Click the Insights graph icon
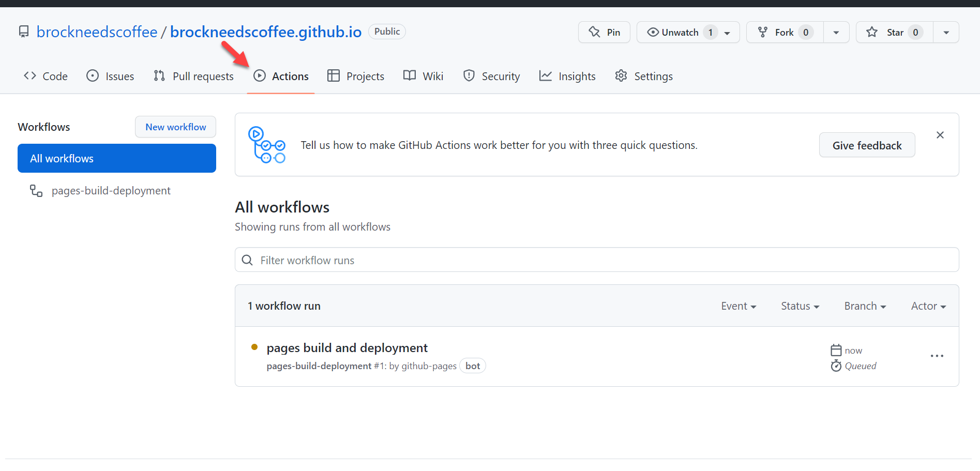The height and width of the screenshot is (471, 980). (546, 76)
